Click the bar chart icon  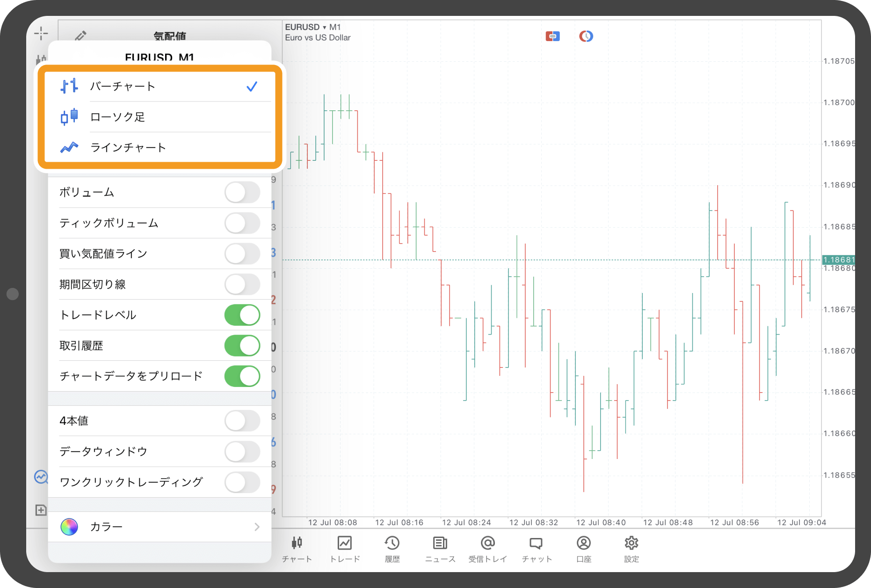(x=69, y=86)
